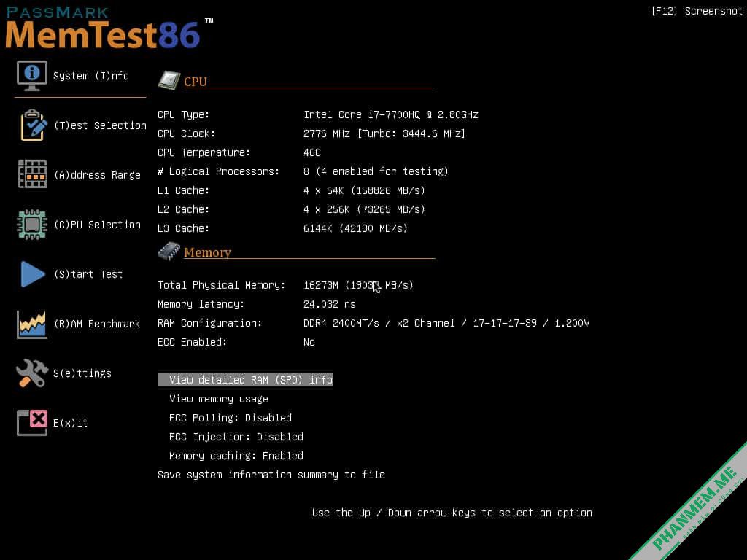
Task: Click the ECC Enabled value No
Action: pos(309,343)
